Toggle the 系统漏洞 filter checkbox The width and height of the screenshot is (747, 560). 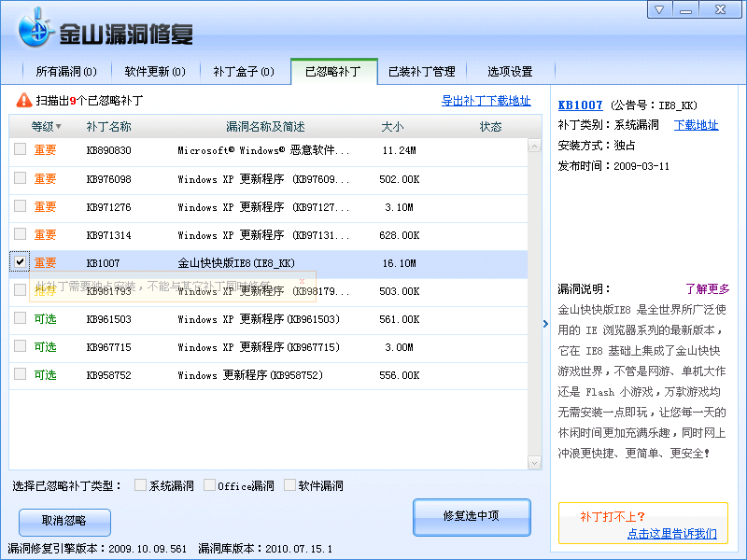click(x=140, y=484)
